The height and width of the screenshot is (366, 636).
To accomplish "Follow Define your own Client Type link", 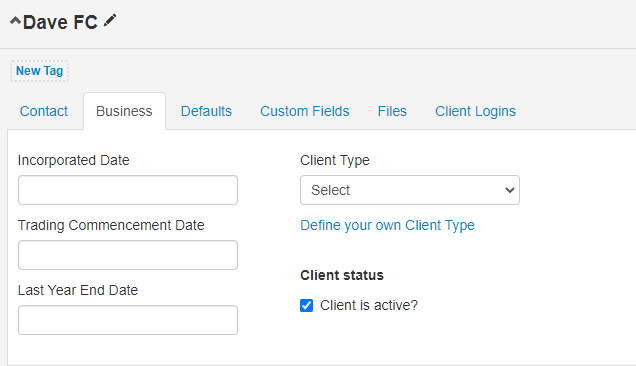I will coord(387,225).
